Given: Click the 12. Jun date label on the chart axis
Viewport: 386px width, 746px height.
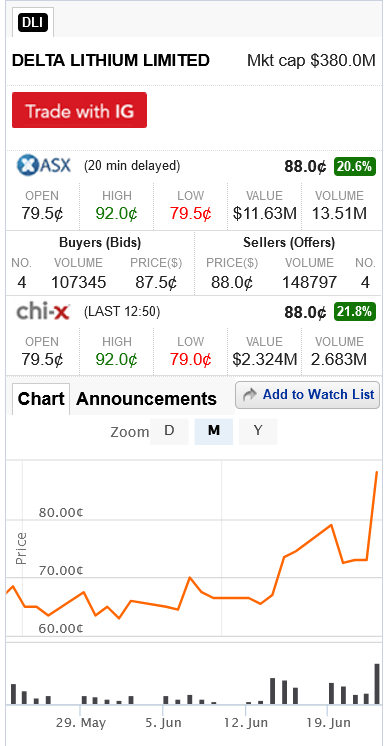Looking at the screenshot, I should pos(246,723).
